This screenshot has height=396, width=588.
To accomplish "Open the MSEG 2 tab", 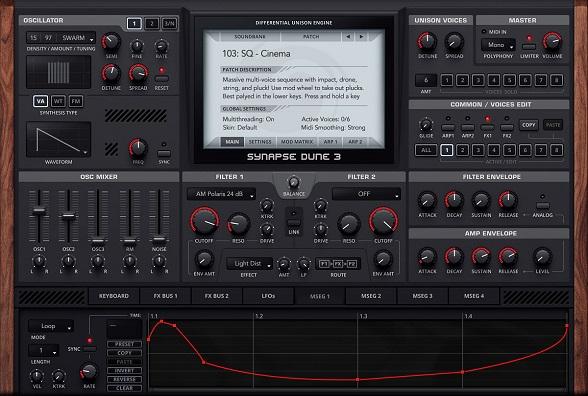I will pos(371,296).
